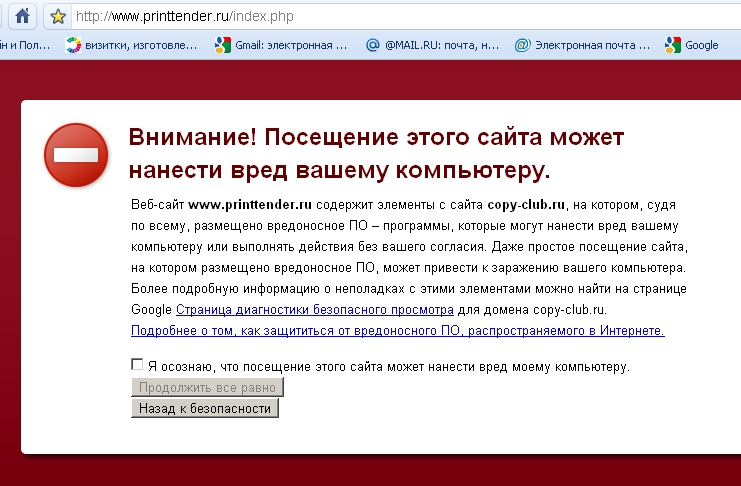Open the Gmail: электронная bookmark
741x486 pixels.
[x=290, y=45]
